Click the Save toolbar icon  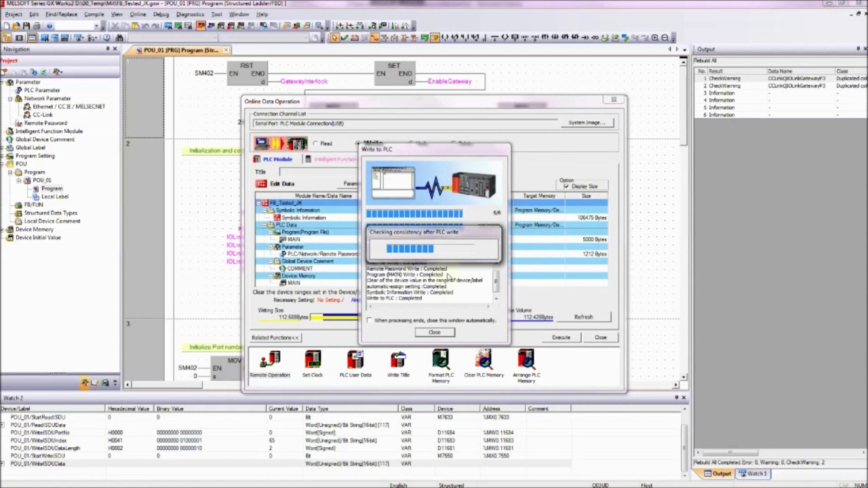pos(26,26)
